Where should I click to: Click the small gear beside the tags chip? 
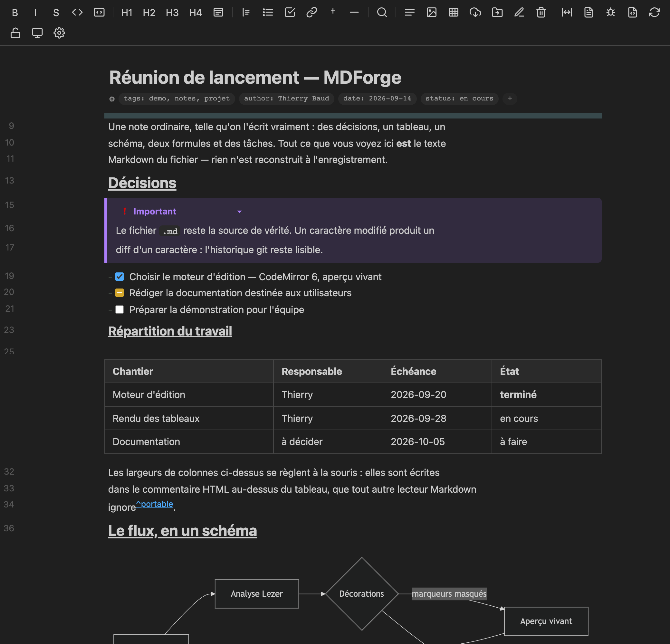(112, 99)
